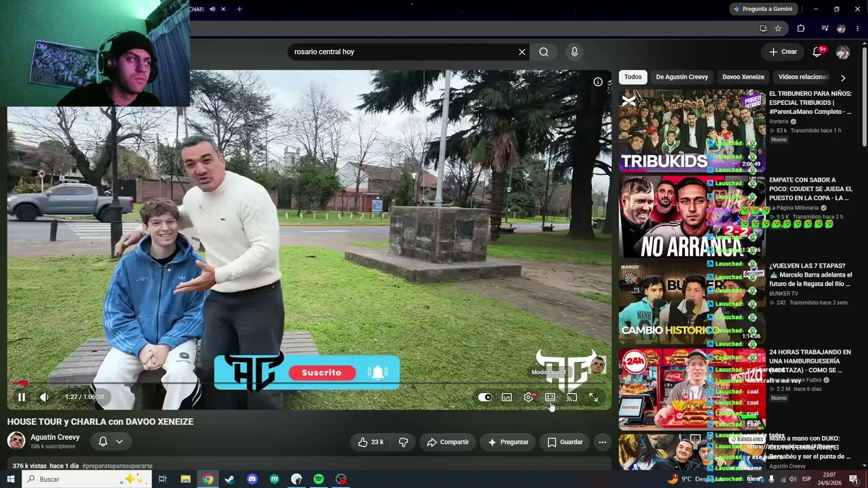Click the Suscrito overlay button in the video

pyautogui.click(x=322, y=373)
